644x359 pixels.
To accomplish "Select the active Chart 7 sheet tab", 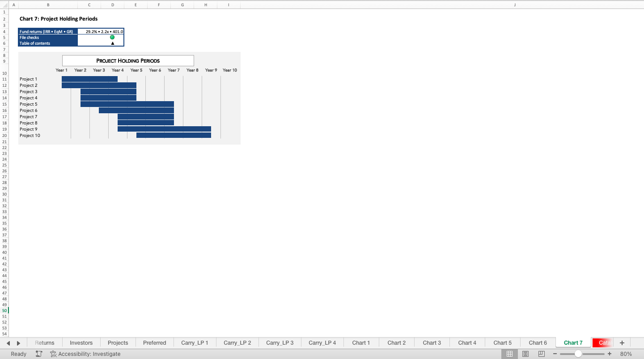I will point(573,343).
